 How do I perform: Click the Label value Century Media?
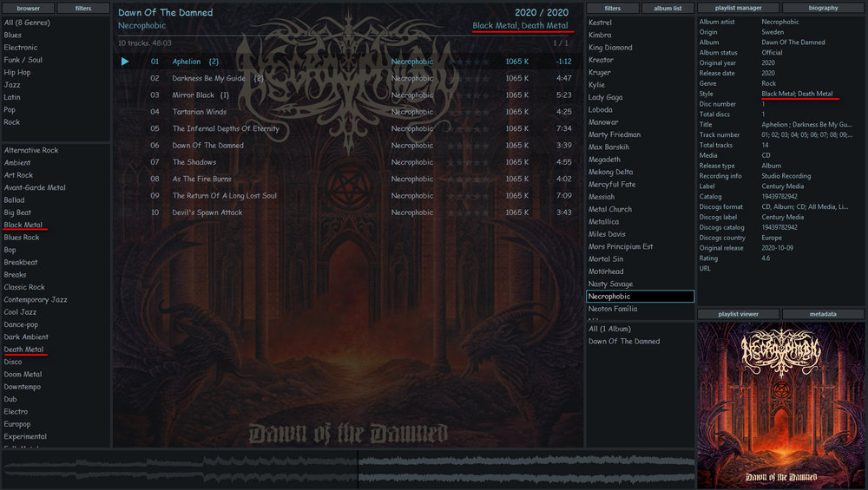782,186
